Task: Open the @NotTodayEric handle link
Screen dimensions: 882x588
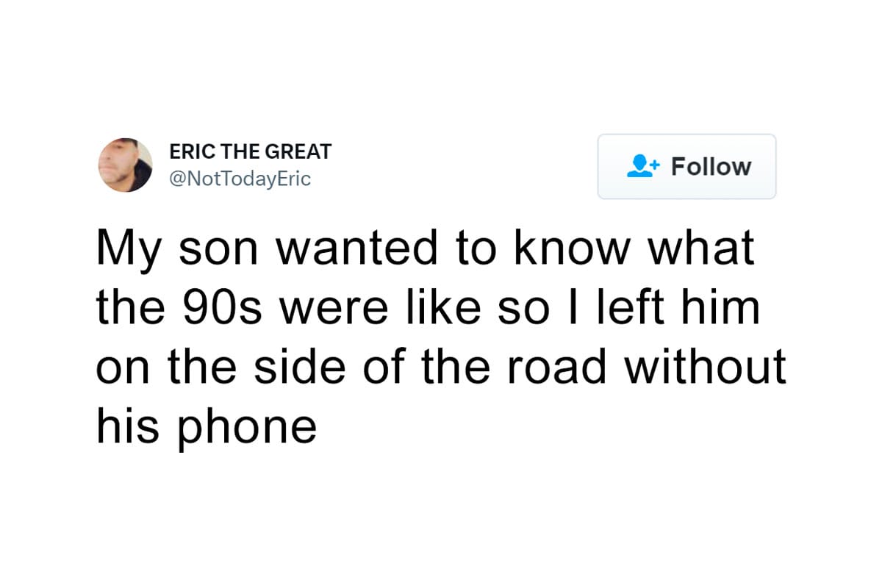Action: click(x=240, y=179)
